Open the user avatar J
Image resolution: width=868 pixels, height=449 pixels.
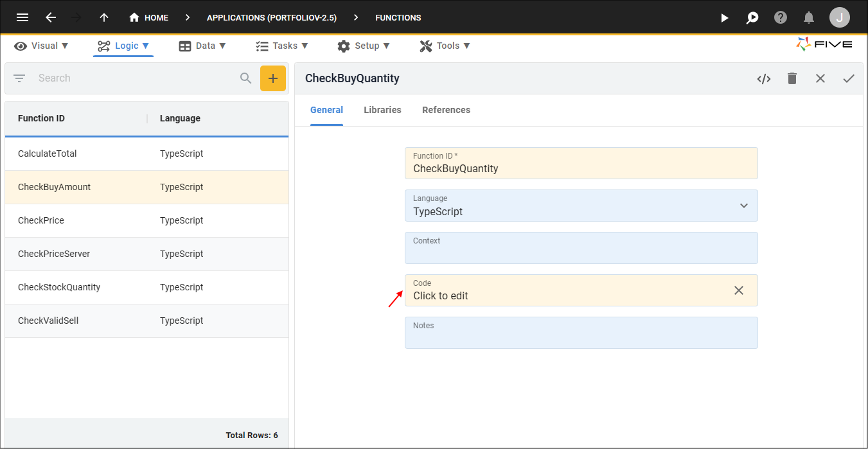pos(840,17)
